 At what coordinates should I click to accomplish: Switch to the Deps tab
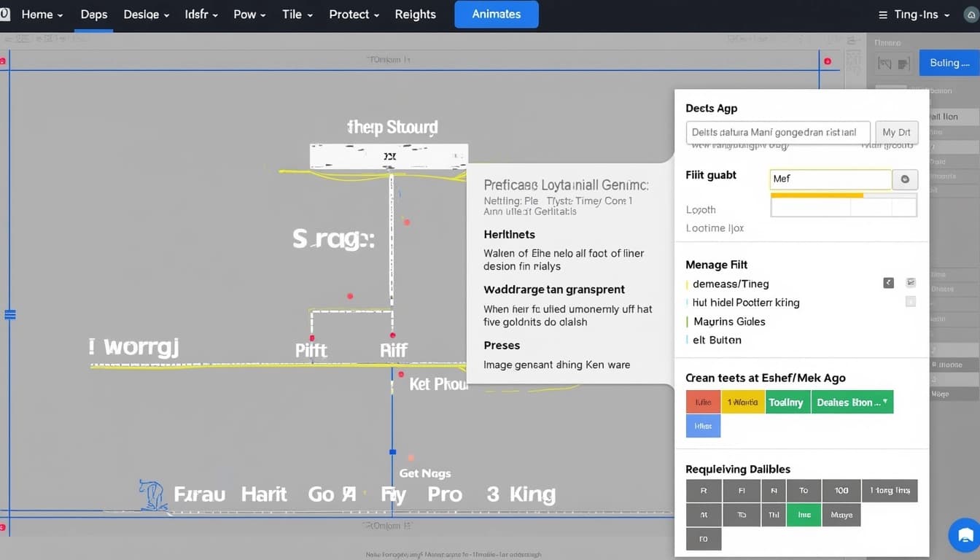click(x=94, y=15)
